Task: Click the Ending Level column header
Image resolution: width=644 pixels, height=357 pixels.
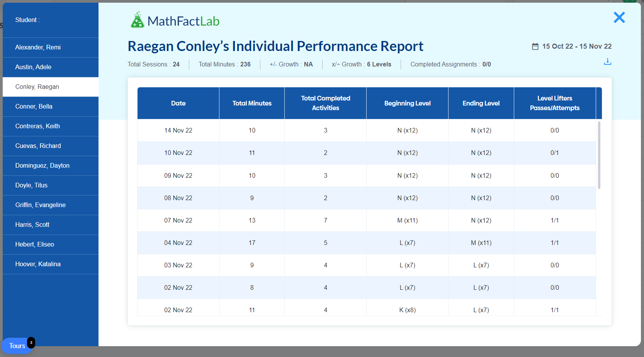Action: click(x=481, y=103)
